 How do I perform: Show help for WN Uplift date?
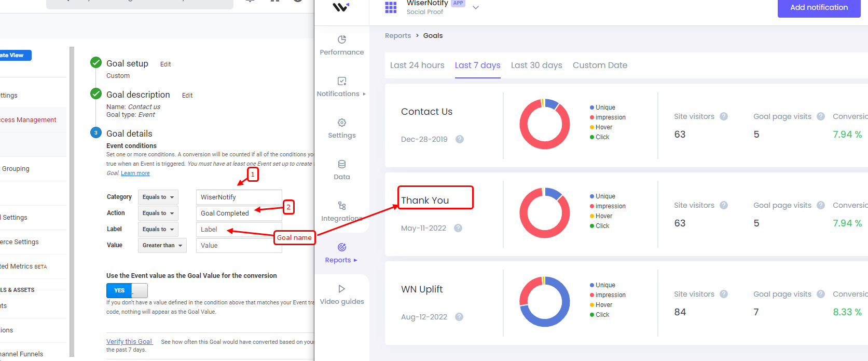pyautogui.click(x=459, y=317)
